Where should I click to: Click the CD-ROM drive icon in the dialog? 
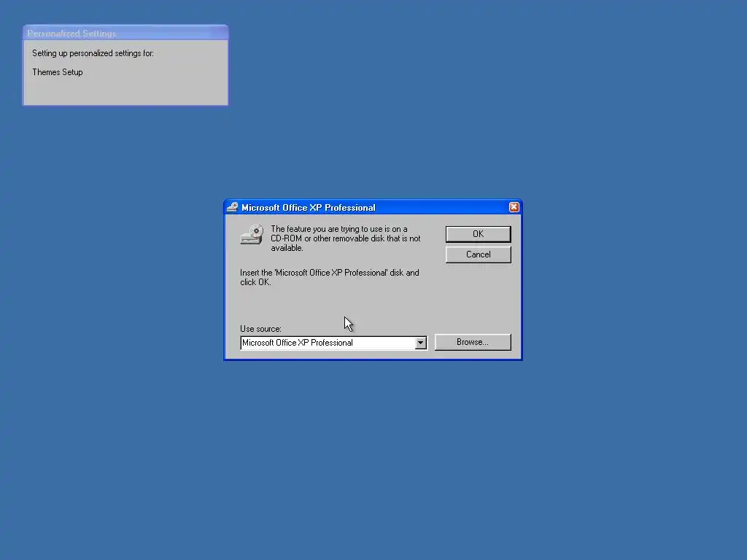tap(252, 234)
